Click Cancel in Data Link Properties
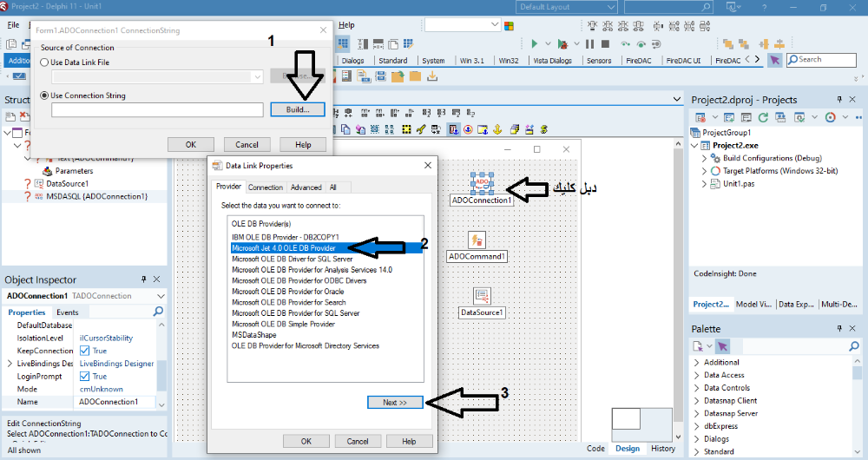The height and width of the screenshot is (460, 868). [358, 441]
